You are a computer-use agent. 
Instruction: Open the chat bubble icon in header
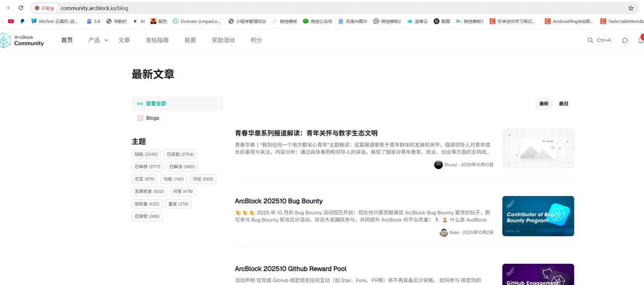tap(625, 40)
